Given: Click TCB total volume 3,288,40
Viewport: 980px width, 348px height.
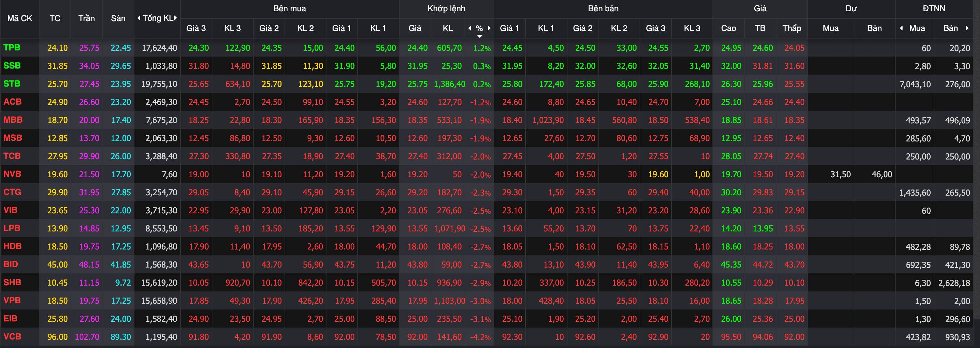Looking at the screenshot, I should (x=161, y=156).
